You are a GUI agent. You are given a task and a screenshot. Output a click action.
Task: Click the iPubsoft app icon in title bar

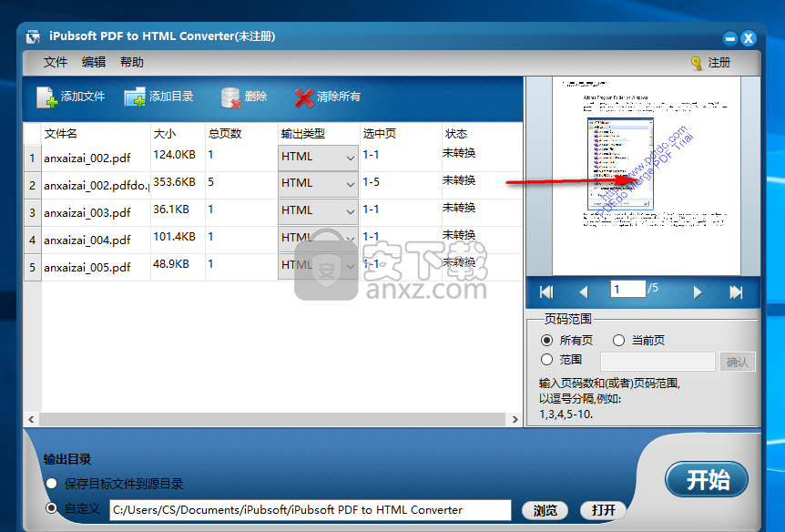[x=33, y=36]
